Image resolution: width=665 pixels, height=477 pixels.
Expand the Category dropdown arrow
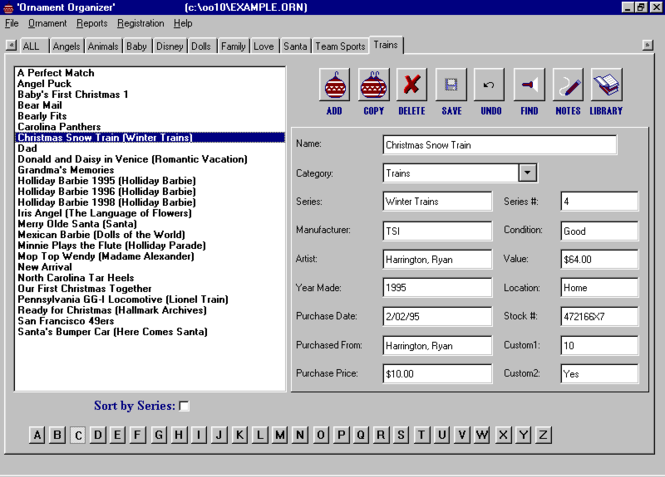tap(528, 173)
